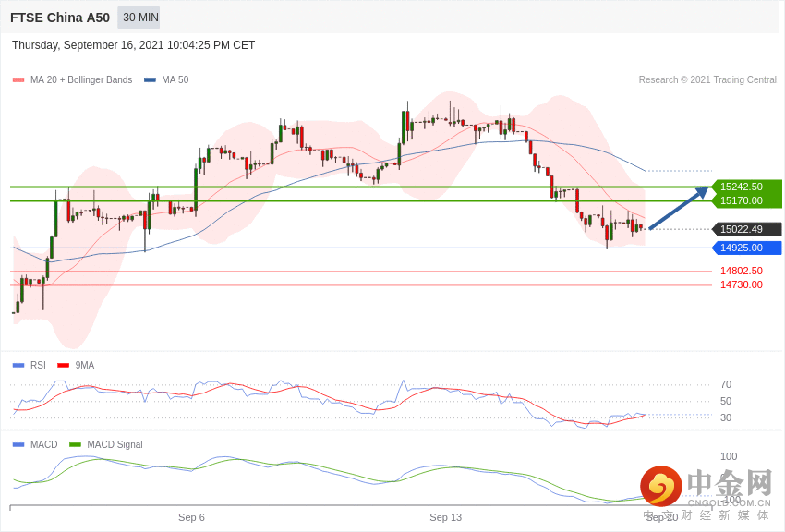Click the 'Sep 6' date axis label
This screenshot has height=532, width=785.
click(191, 517)
